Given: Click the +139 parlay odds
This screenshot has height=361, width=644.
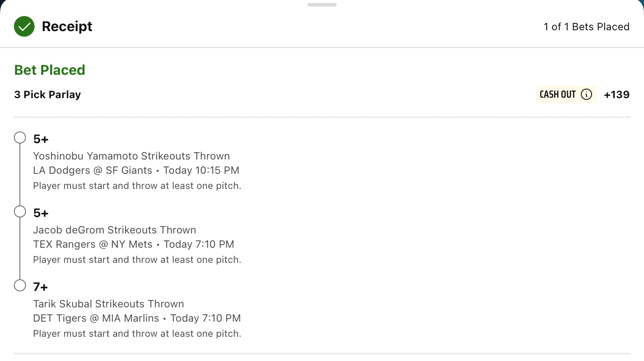Looking at the screenshot, I should [617, 95].
